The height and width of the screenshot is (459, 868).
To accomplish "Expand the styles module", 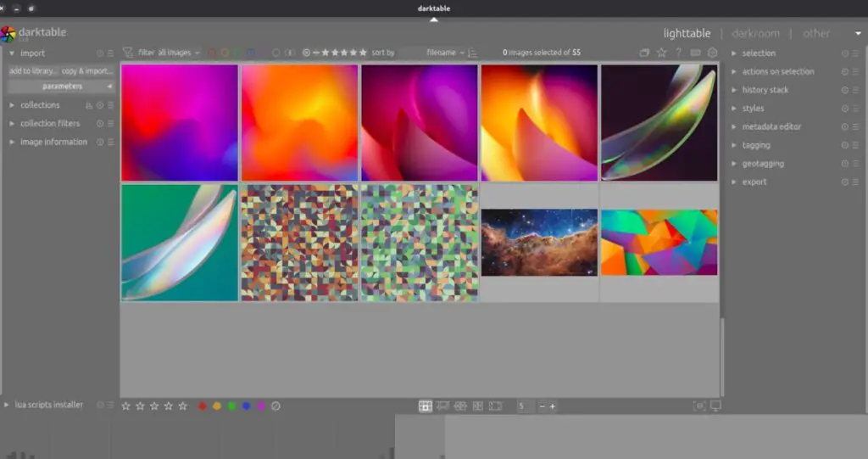I will [x=734, y=109].
